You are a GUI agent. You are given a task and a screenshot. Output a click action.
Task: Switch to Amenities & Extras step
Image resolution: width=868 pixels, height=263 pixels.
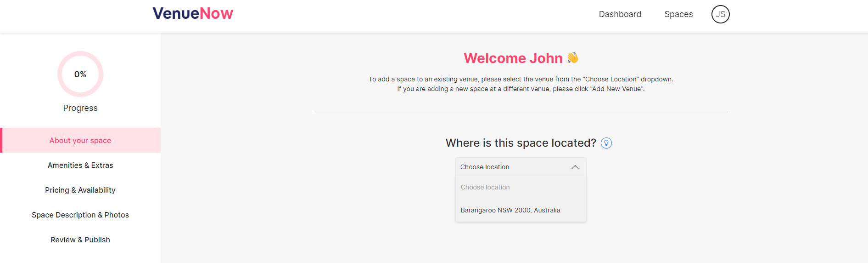(80, 165)
